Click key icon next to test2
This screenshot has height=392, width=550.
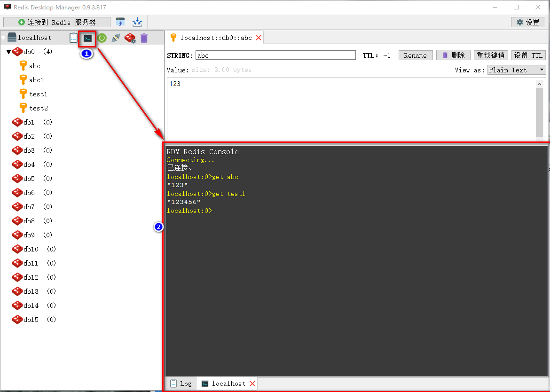coord(23,108)
